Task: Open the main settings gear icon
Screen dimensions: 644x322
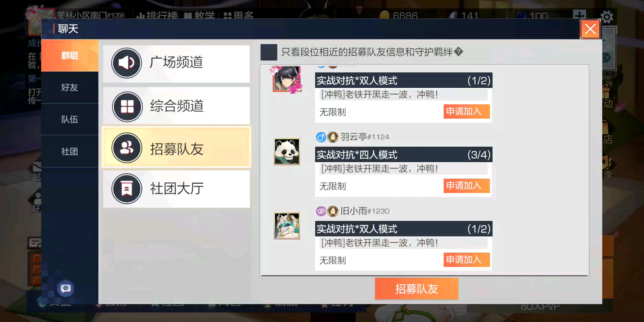Action: click(607, 17)
